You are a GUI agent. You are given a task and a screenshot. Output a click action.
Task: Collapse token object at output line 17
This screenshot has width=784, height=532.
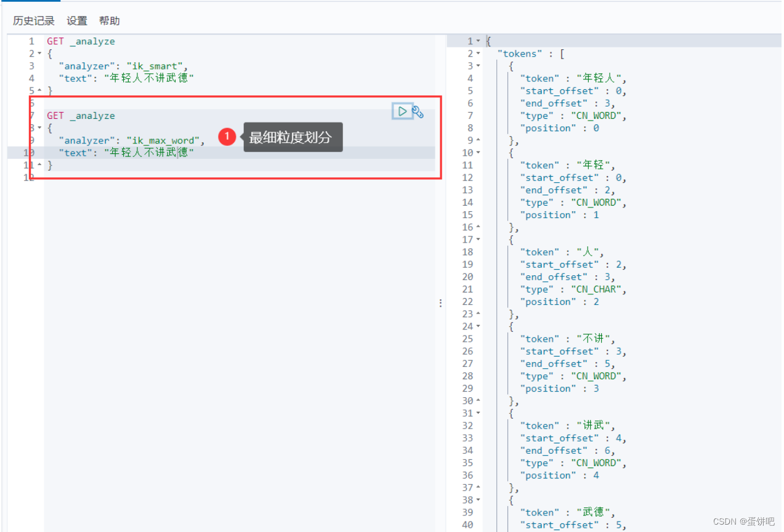coord(478,240)
